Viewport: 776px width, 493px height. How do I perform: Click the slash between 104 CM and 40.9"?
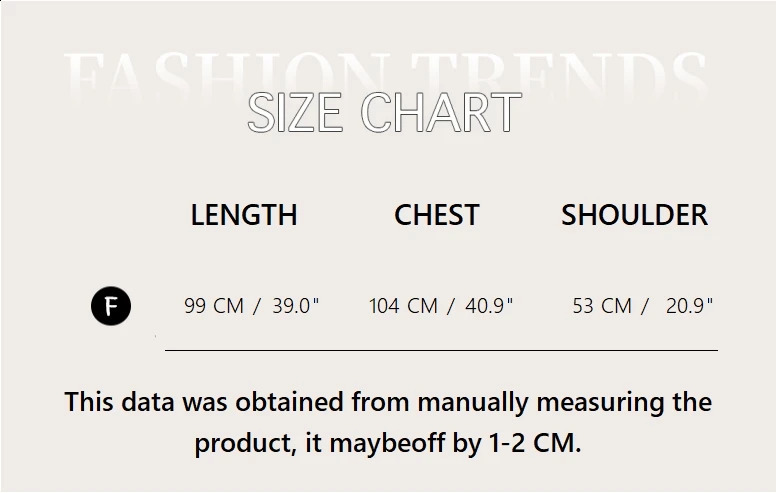pos(451,306)
